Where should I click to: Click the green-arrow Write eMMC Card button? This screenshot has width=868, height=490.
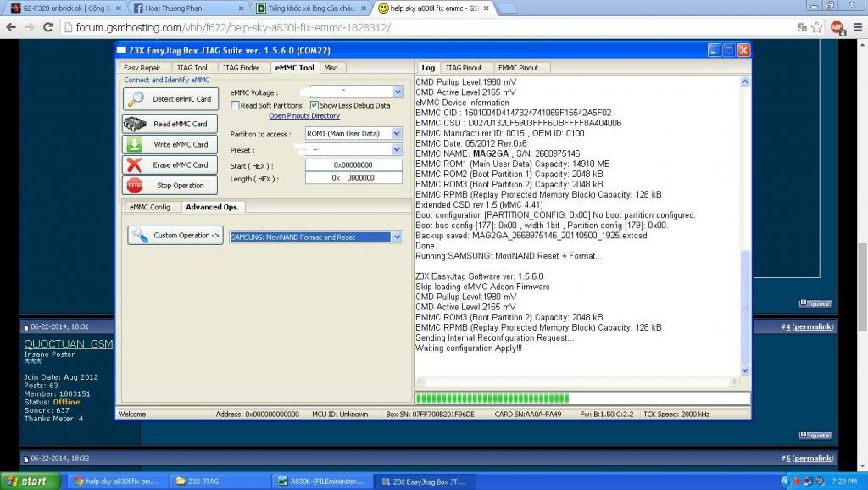170,144
